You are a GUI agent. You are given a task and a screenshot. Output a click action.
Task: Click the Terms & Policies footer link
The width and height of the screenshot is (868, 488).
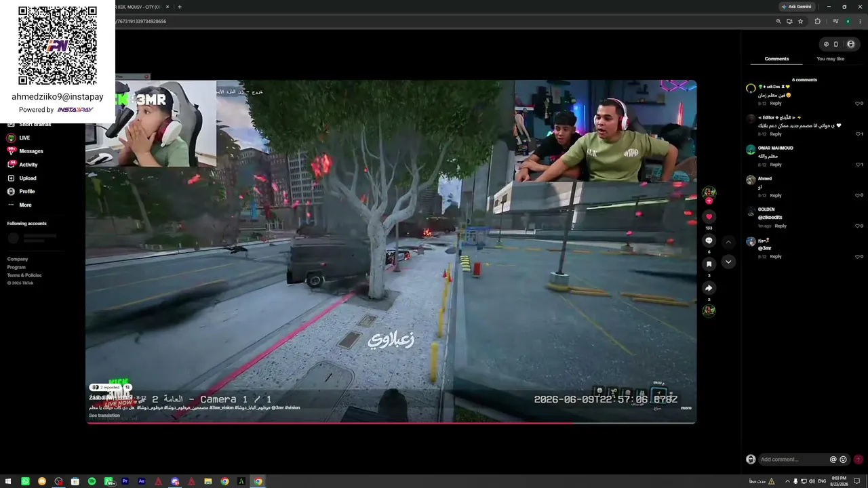(24, 275)
